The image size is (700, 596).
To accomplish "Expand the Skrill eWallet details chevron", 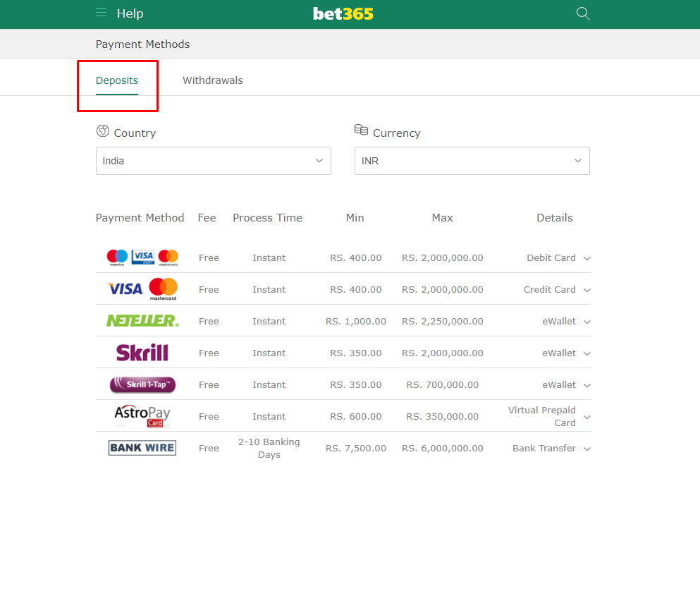I will [x=587, y=353].
